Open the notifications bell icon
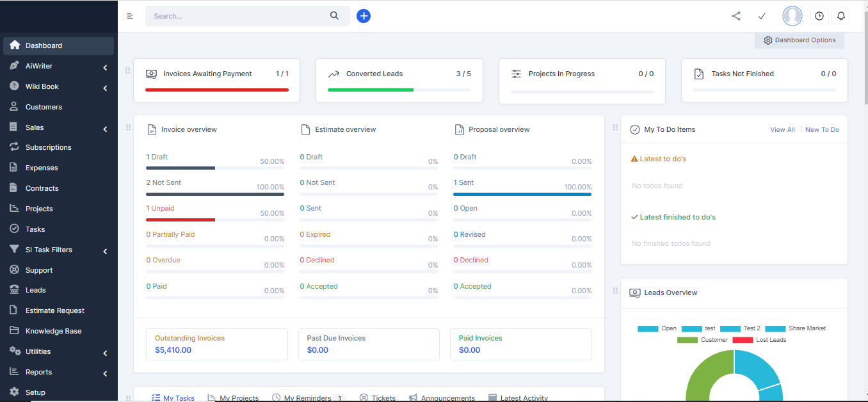This screenshot has height=402, width=868. click(x=841, y=16)
